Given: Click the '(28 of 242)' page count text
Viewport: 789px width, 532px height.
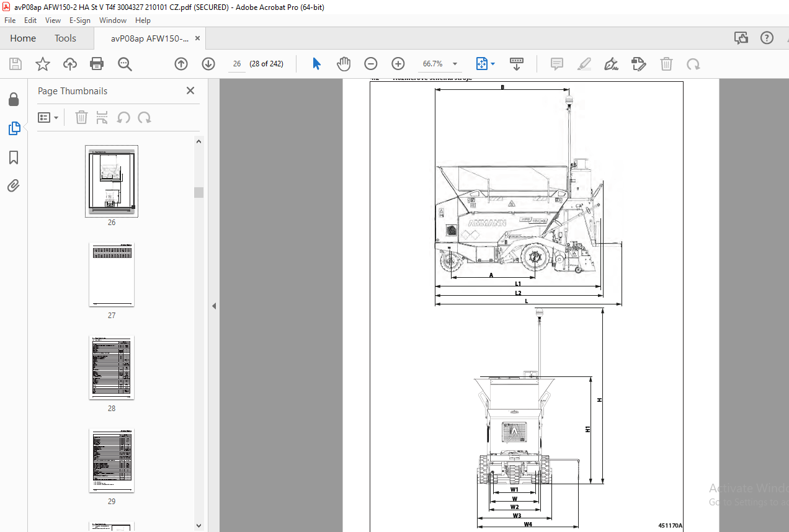Looking at the screenshot, I should coord(266,64).
